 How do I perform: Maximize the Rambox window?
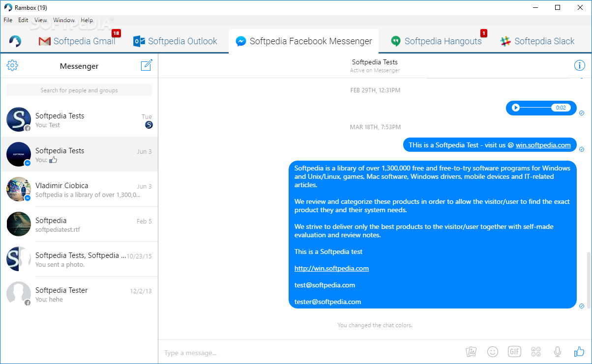[558, 7]
